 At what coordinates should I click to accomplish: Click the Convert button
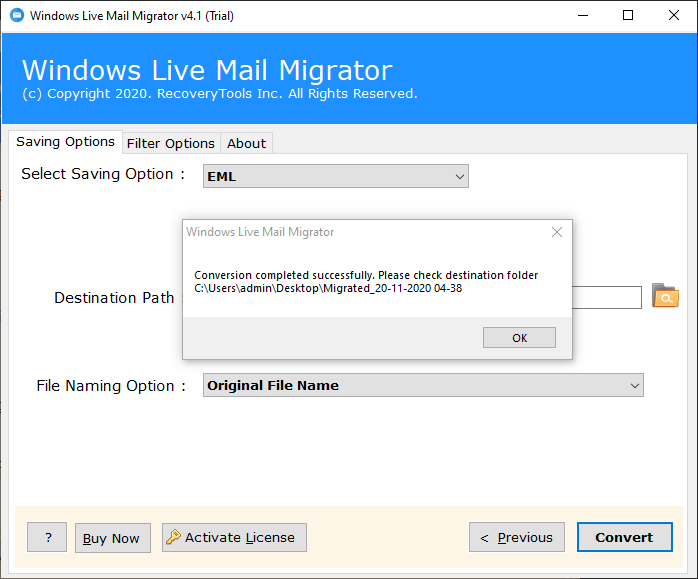(x=625, y=537)
